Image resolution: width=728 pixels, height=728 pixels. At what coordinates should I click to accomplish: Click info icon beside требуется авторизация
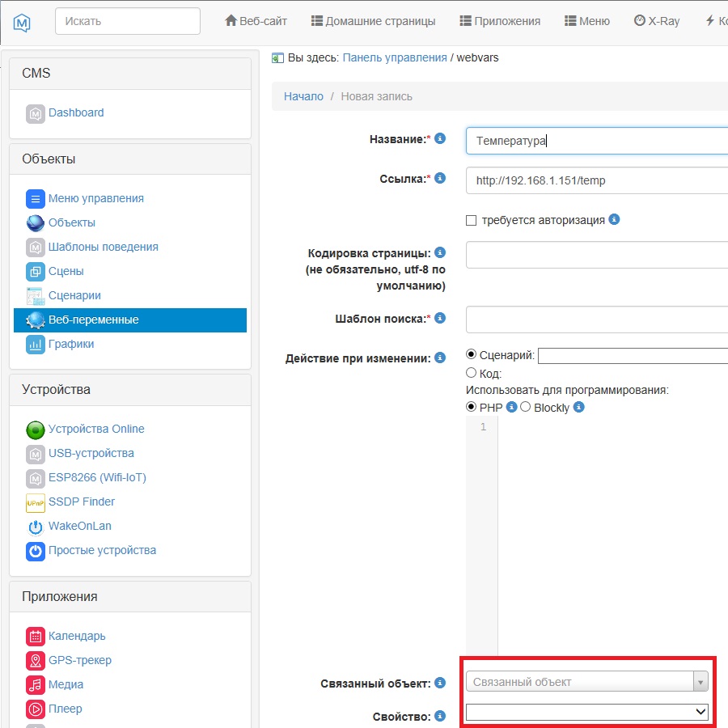pos(614,219)
